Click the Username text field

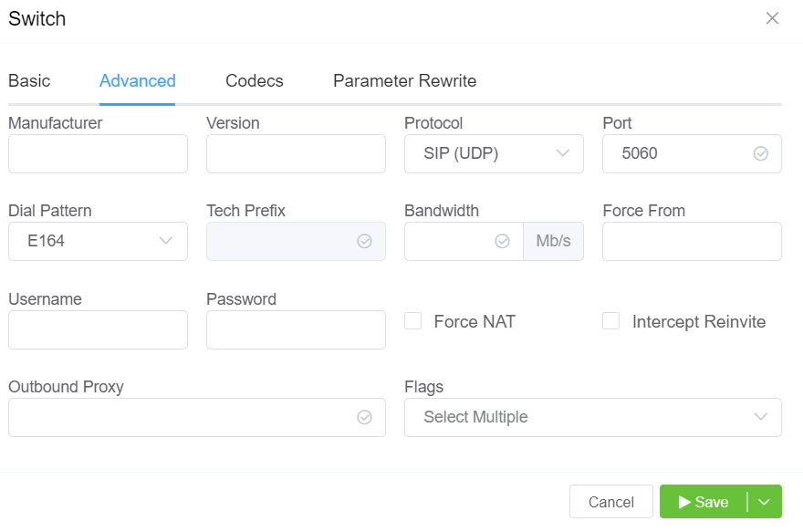98,329
